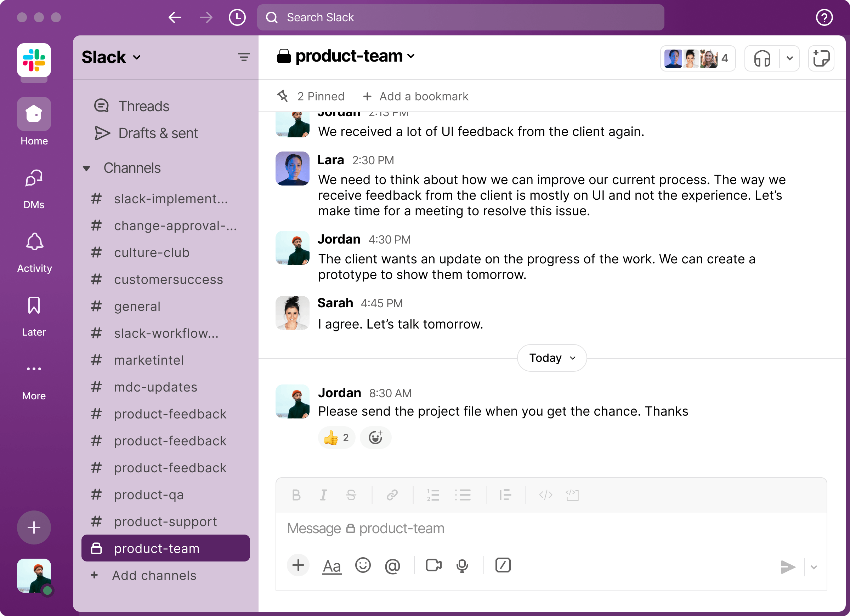Start a huddle with headphones icon

[762, 58]
